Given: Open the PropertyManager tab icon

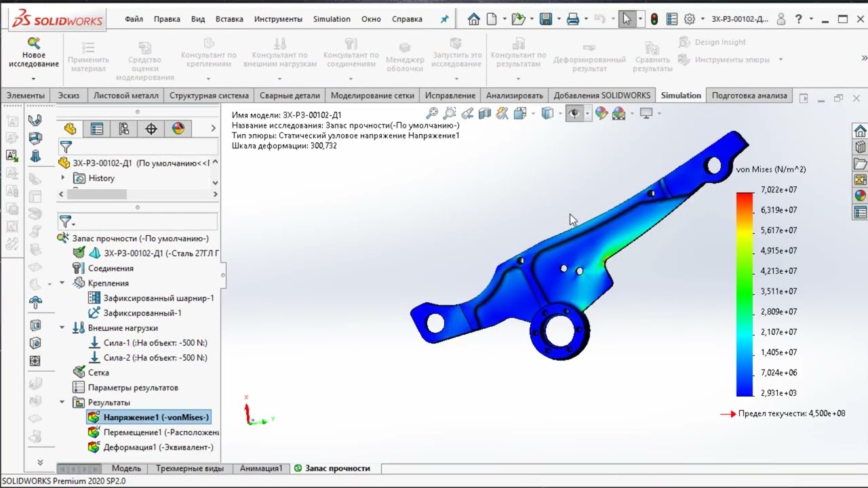Looking at the screenshot, I should (x=97, y=129).
